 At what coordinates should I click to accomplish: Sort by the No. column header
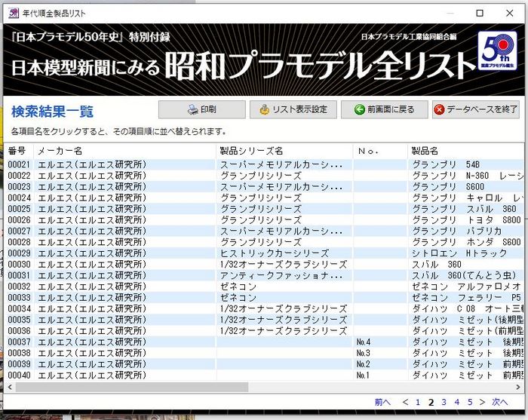(368, 151)
